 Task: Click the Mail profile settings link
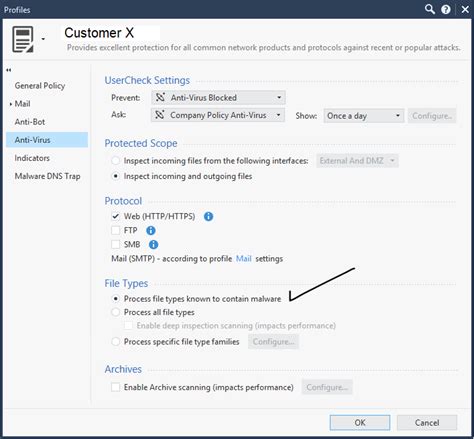pos(244,259)
